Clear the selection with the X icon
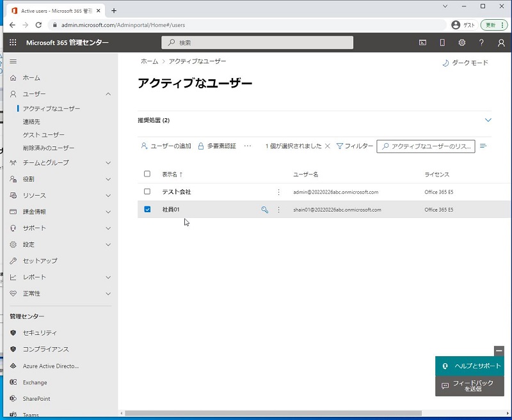The height and width of the screenshot is (420, 512). pos(328,146)
